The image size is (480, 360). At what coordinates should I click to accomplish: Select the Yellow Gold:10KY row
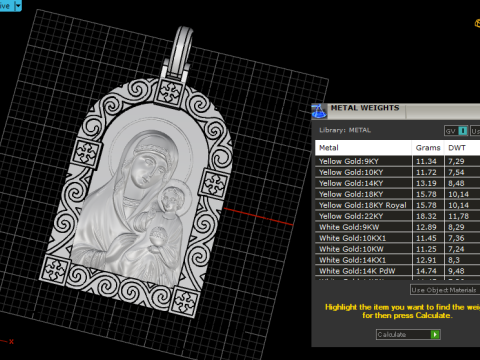pyautogui.click(x=398, y=172)
